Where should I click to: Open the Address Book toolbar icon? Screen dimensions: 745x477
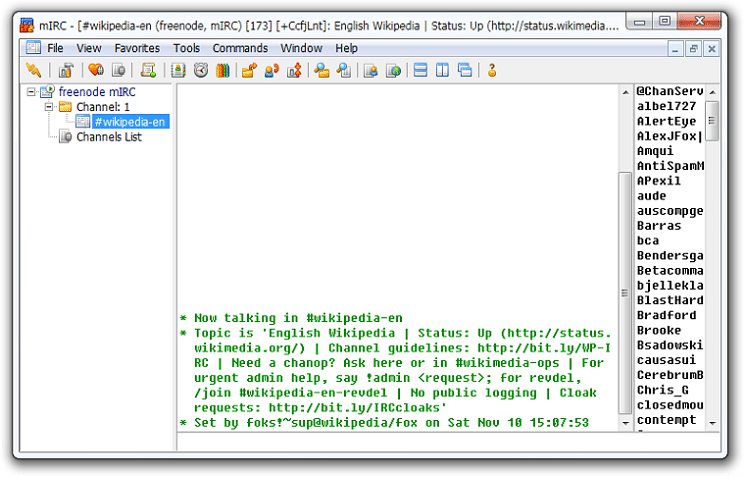[178, 70]
